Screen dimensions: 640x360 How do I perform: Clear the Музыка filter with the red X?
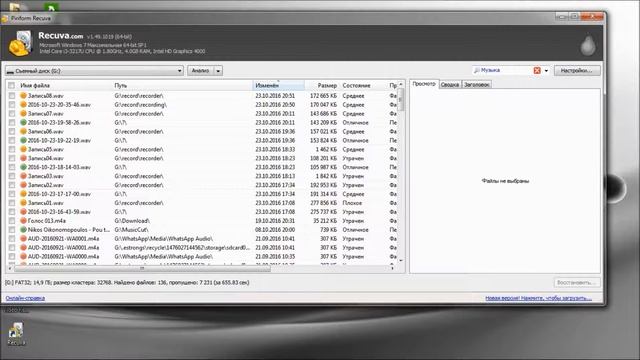(x=537, y=70)
